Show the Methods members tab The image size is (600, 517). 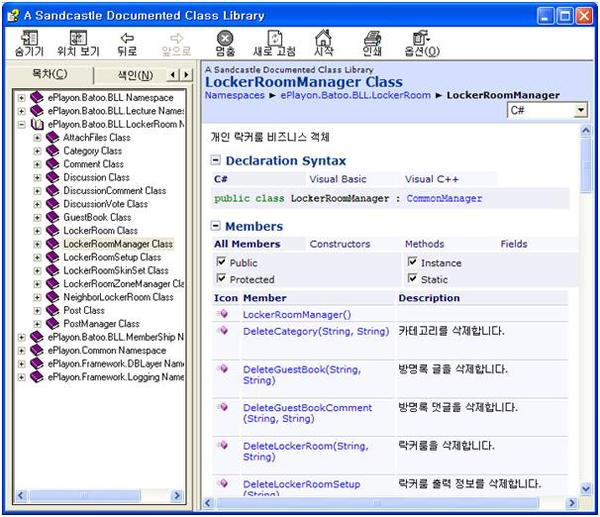[x=424, y=244]
